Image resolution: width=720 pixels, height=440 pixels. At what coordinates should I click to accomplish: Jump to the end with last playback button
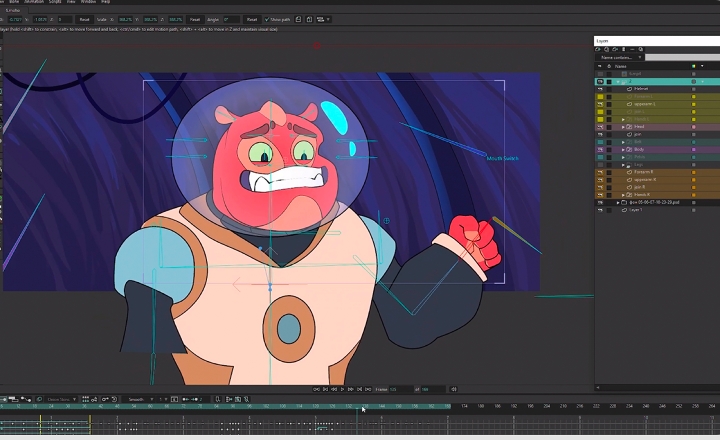pos(368,389)
